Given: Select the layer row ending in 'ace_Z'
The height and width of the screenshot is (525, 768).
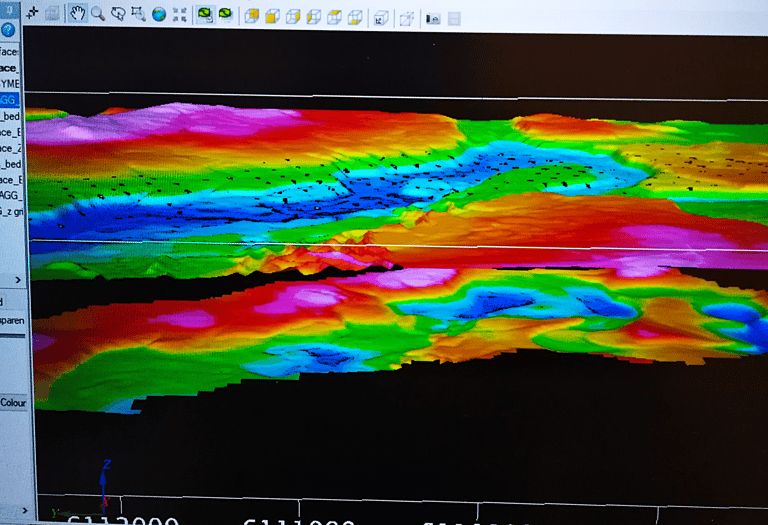Looking at the screenshot, I should point(11,148).
